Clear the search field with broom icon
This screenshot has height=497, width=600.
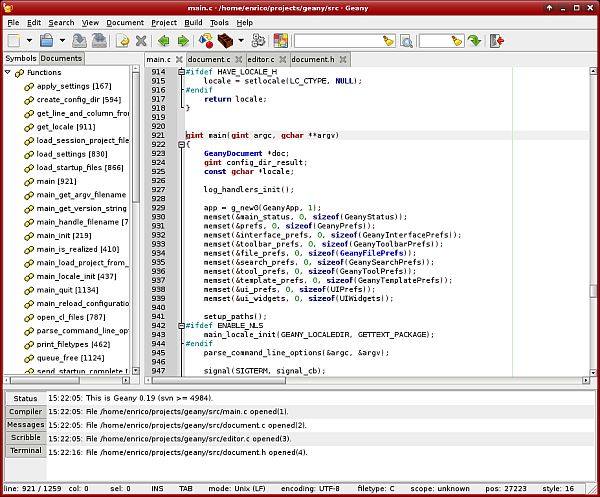(x=388, y=41)
